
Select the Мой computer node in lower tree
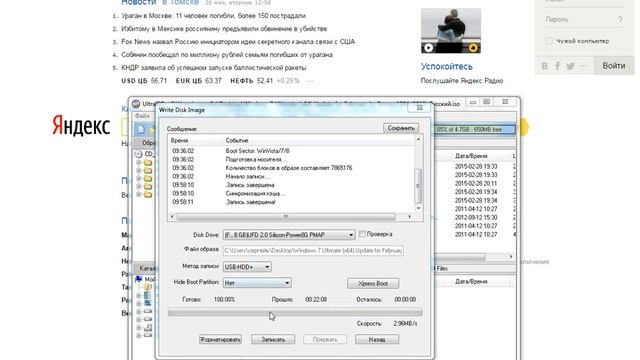click(x=145, y=279)
